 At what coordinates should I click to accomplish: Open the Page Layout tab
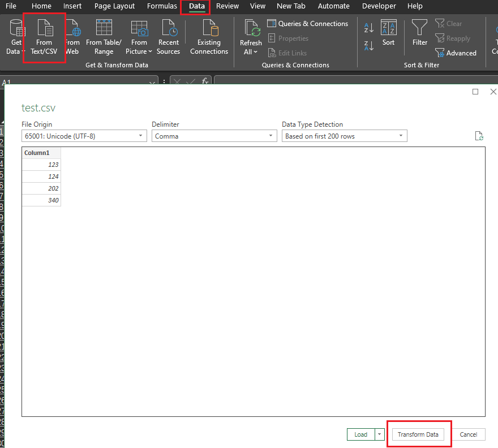tap(114, 6)
